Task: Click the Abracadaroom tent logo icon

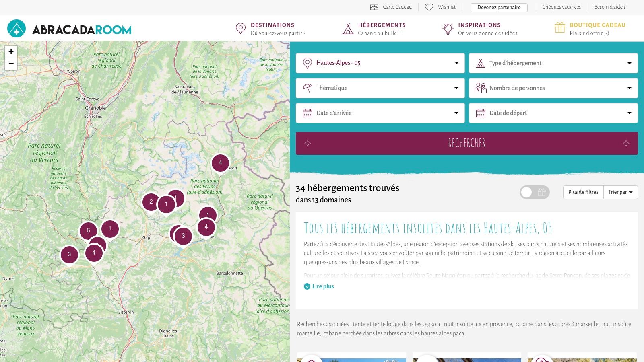Action: coord(17,29)
